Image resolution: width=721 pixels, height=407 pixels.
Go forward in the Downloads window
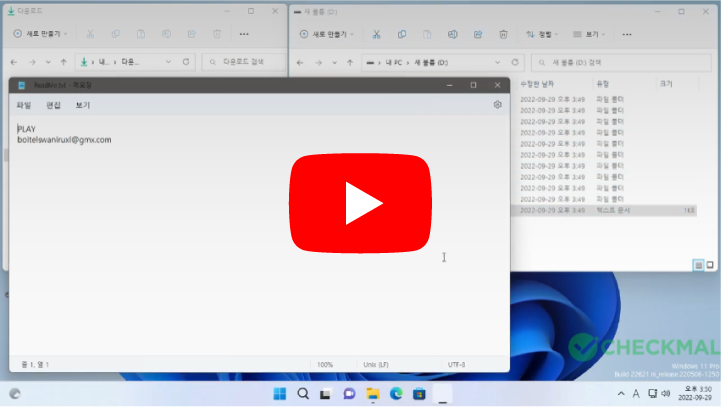point(32,62)
